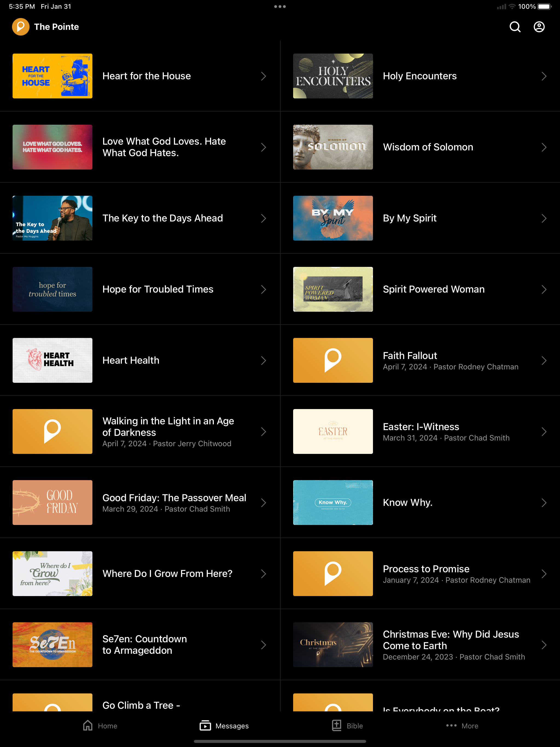Tap The Pointe app title text
The image size is (560, 747).
tap(56, 27)
